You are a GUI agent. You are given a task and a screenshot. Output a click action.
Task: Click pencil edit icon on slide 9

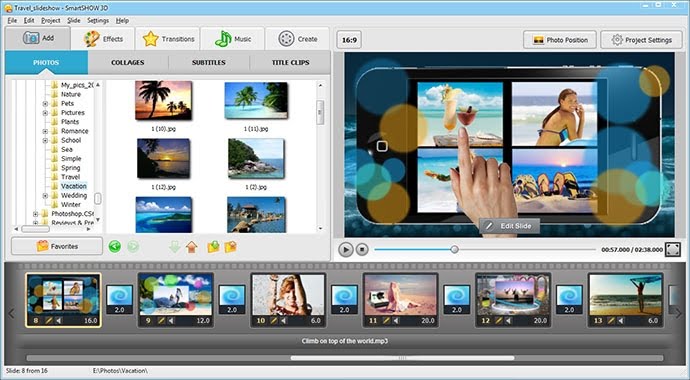click(x=161, y=321)
